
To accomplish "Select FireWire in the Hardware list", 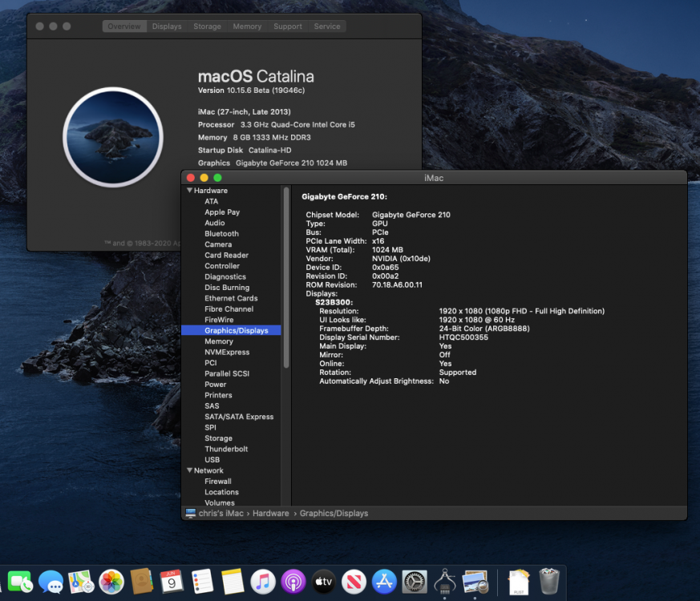I will tap(219, 320).
